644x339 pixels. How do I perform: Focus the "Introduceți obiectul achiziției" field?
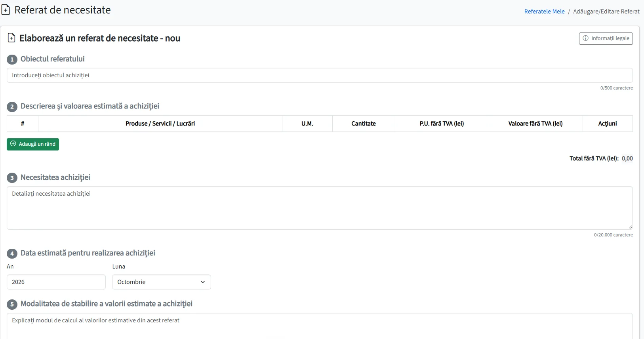[x=320, y=75]
